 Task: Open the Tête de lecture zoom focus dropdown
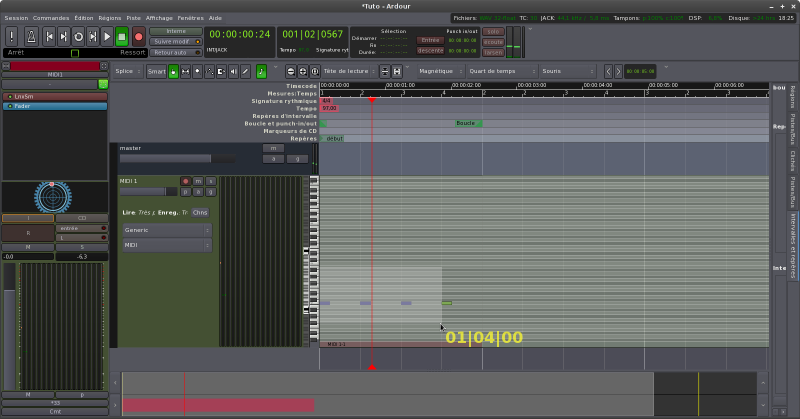(x=349, y=71)
